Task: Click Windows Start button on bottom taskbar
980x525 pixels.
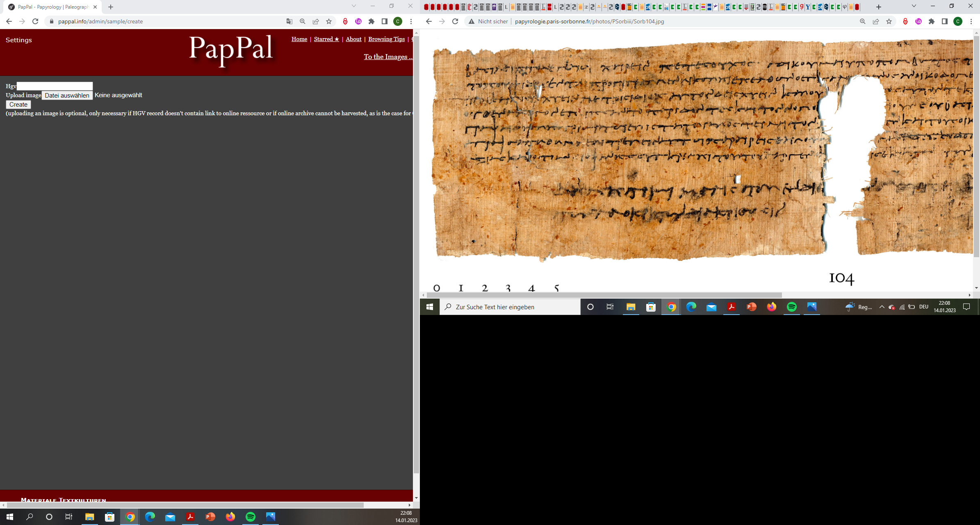Action: (x=10, y=517)
